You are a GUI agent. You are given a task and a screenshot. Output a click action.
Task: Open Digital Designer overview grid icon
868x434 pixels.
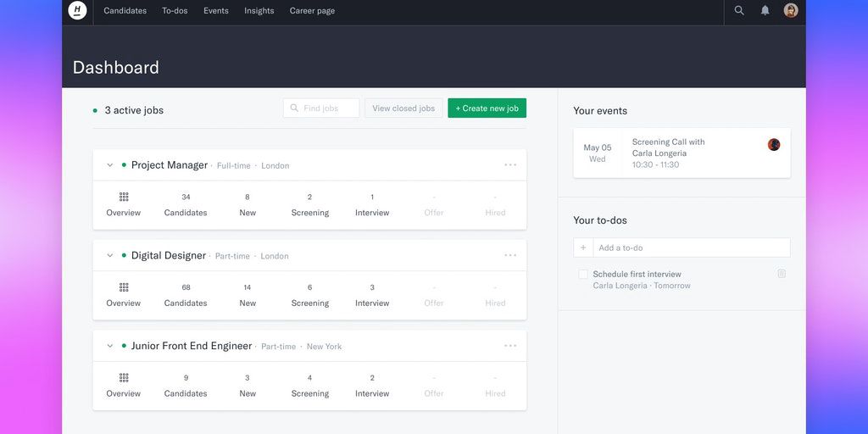(124, 287)
